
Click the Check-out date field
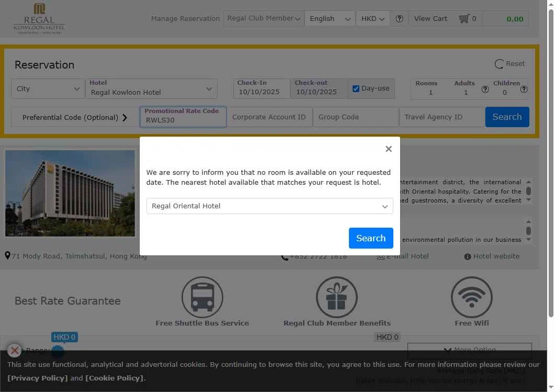[319, 88]
